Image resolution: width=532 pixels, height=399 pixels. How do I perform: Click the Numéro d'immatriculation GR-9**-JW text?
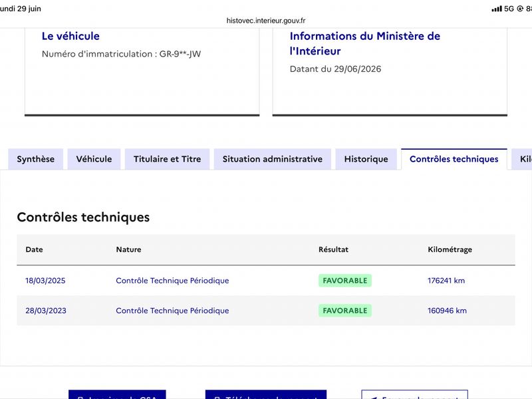[x=122, y=54]
